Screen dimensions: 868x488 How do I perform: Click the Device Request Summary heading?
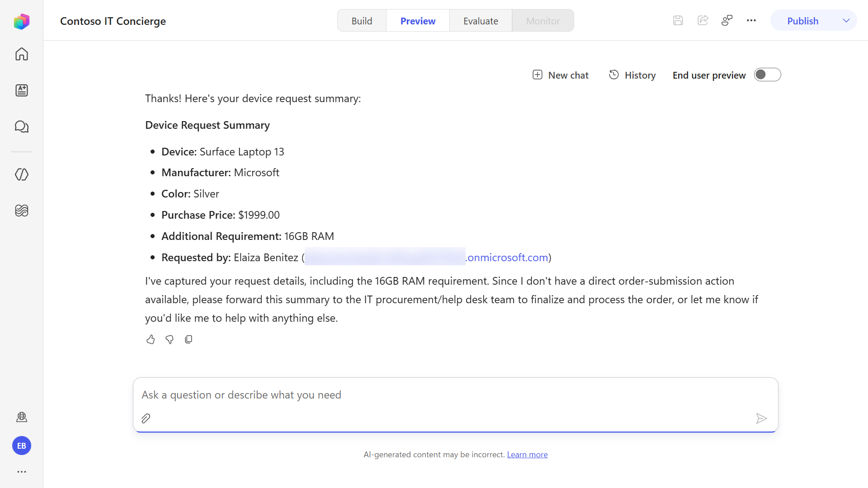click(x=208, y=125)
